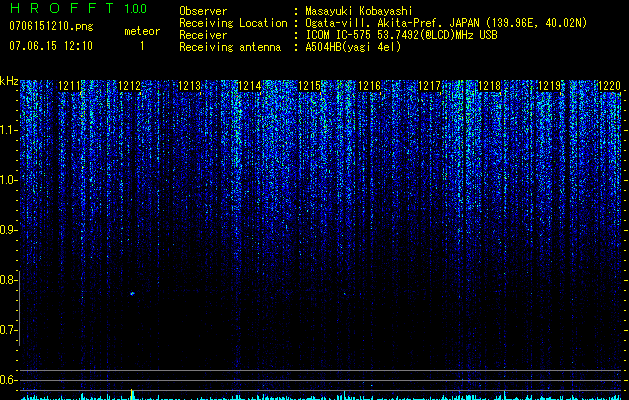
Task: Click the 1.0 frequency axis label
Action: 7,180
